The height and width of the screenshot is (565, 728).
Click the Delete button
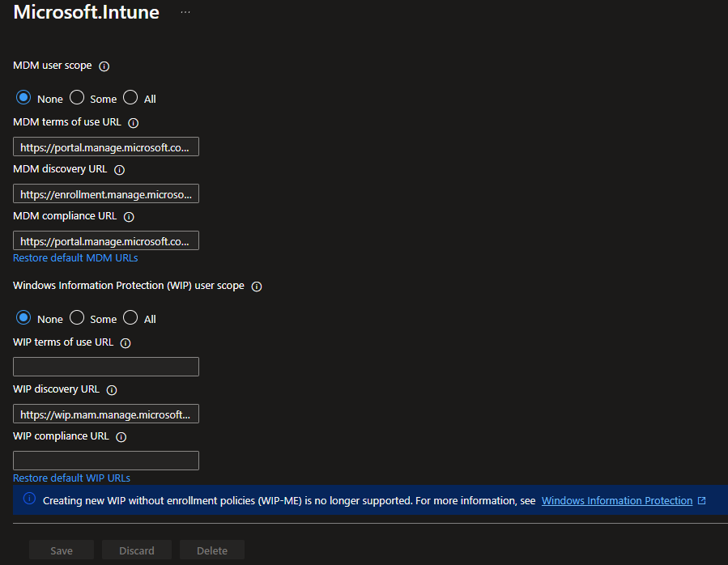coord(212,550)
